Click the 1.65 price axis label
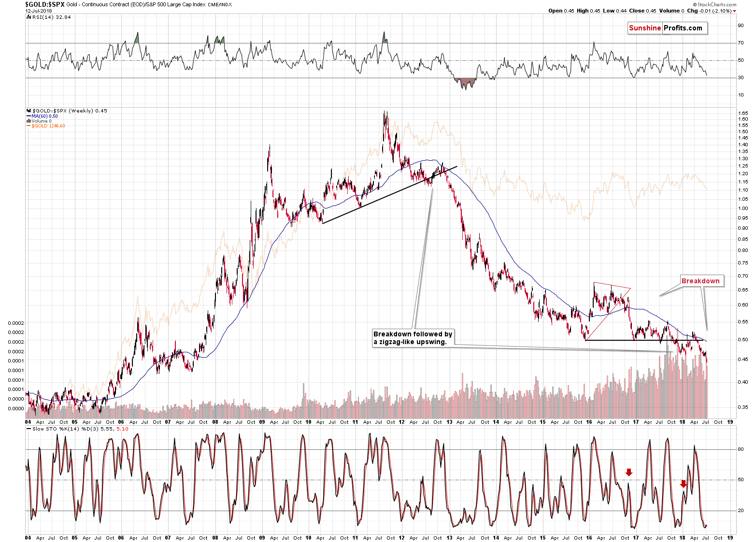 743,113
